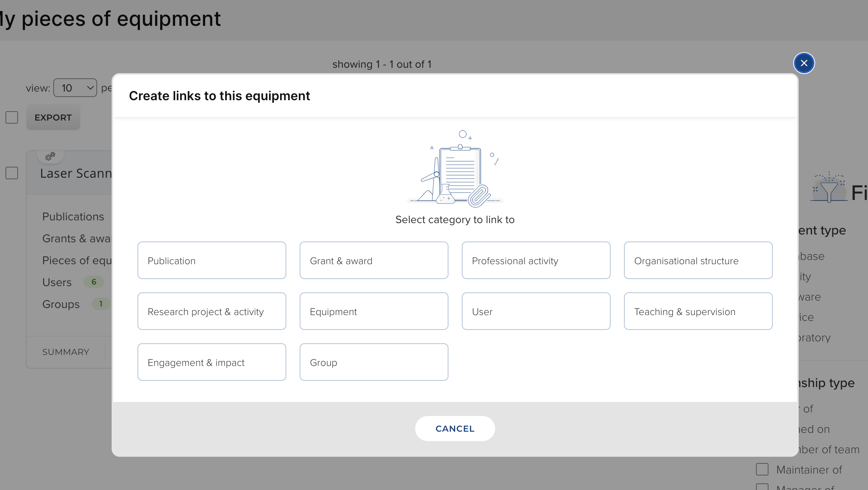Pick Professional activity category
The image size is (868, 490).
point(536,260)
